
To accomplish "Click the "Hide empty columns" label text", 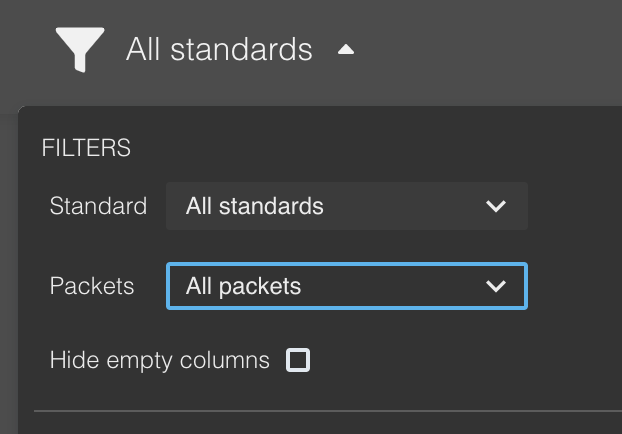I will [x=159, y=361].
